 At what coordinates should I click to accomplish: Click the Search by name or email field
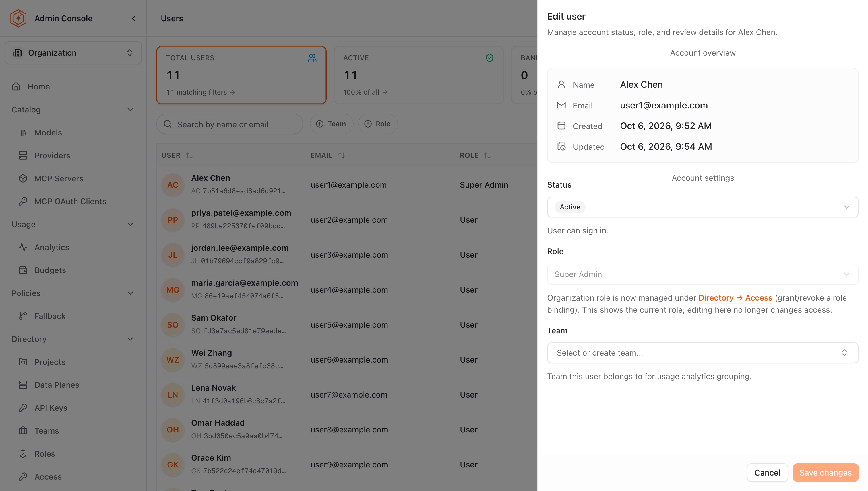(x=230, y=124)
